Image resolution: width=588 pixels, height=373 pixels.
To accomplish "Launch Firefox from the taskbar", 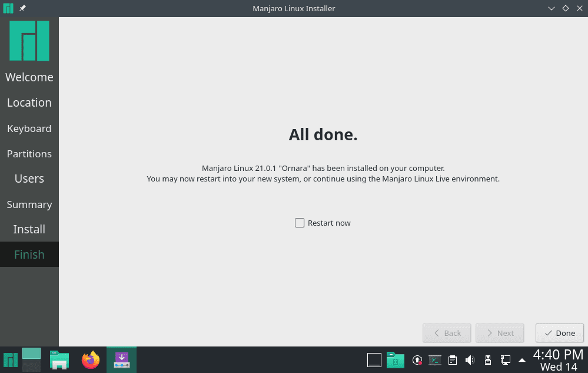I will tap(91, 359).
